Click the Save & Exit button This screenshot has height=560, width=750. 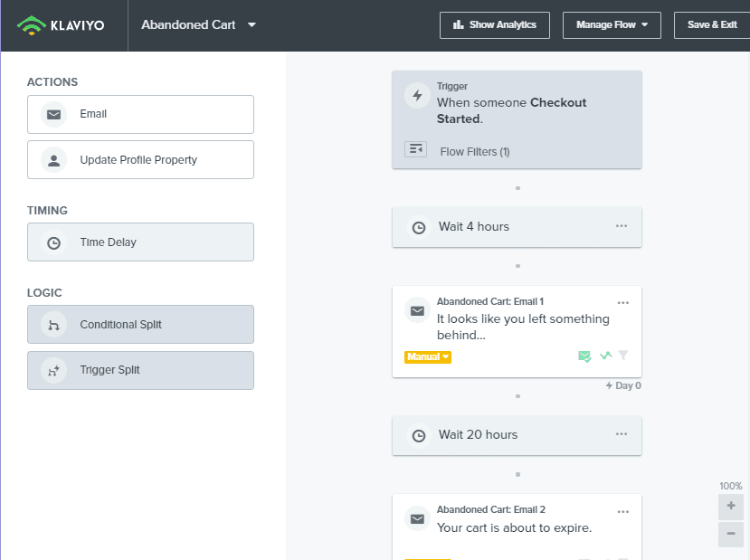[x=711, y=25]
